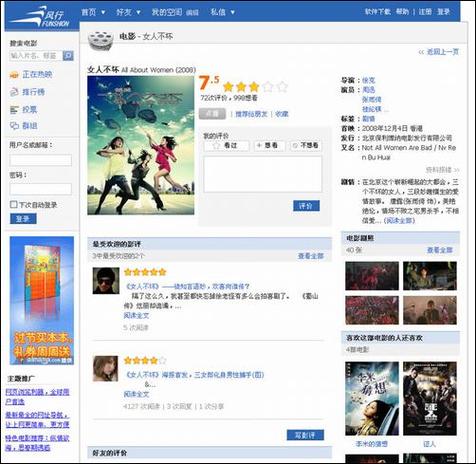Rate the movie one star
The image size is (476, 464).
[228, 87]
